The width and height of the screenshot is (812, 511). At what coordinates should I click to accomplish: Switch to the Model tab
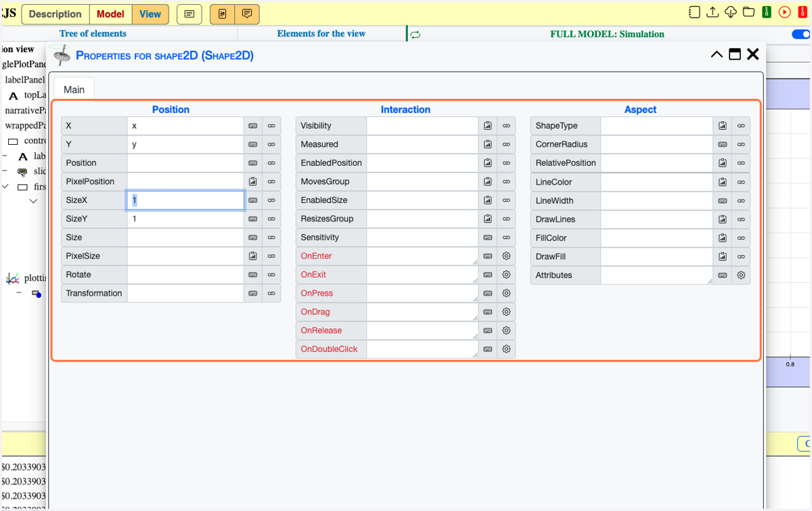click(x=110, y=14)
